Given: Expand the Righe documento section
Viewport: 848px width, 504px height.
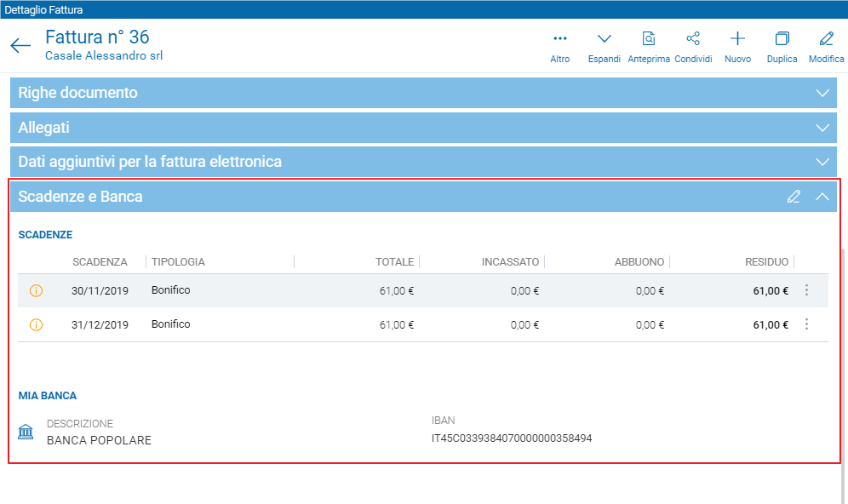Looking at the screenshot, I should (x=822, y=93).
